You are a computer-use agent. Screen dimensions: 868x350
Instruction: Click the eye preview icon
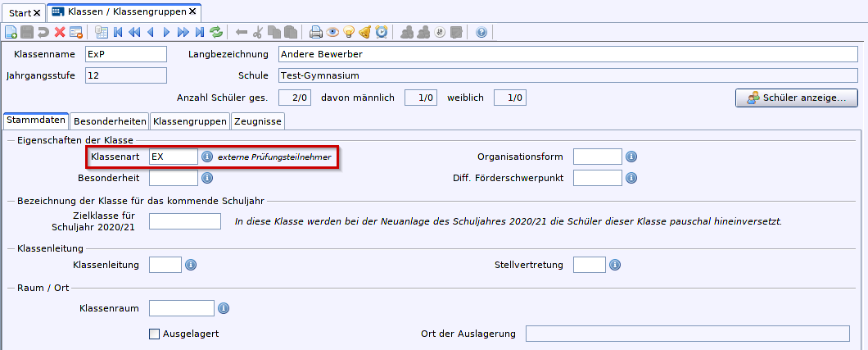pyautogui.click(x=332, y=32)
